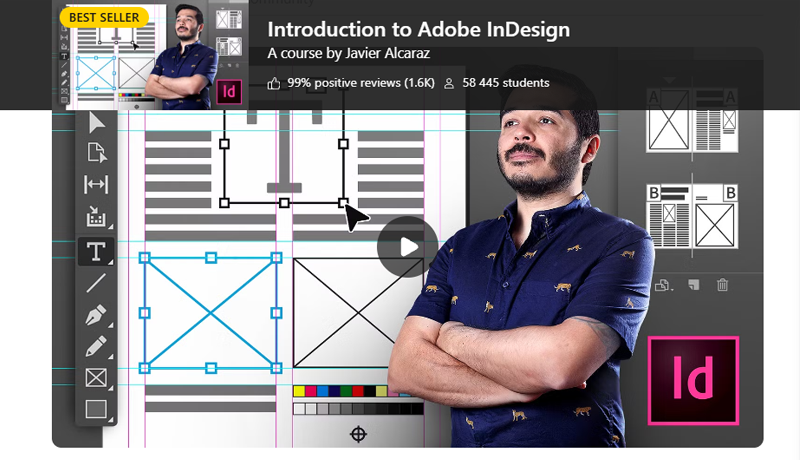Play the course preview video
The image size is (800, 460).
pos(407,247)
